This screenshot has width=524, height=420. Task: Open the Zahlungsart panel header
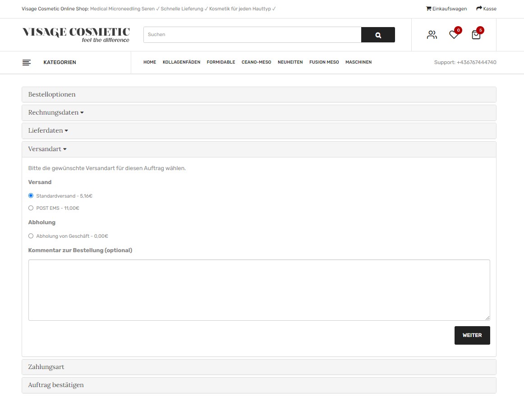pos(46,367)
